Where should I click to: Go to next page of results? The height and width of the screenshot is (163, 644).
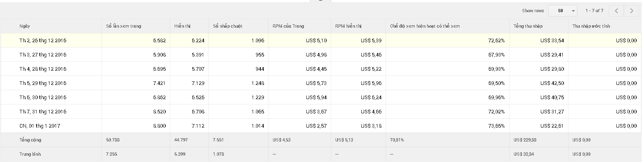[x=631, y=11]
